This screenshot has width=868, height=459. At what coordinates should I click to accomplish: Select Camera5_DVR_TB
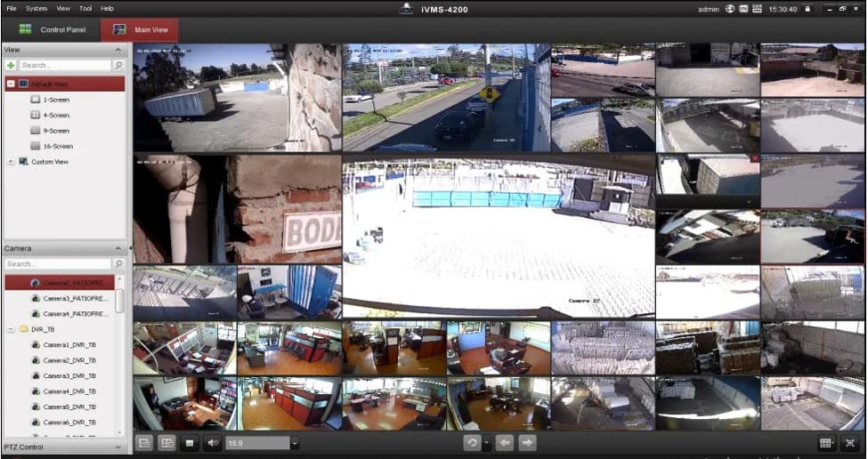pyautogui.click(x=69, y=407)
